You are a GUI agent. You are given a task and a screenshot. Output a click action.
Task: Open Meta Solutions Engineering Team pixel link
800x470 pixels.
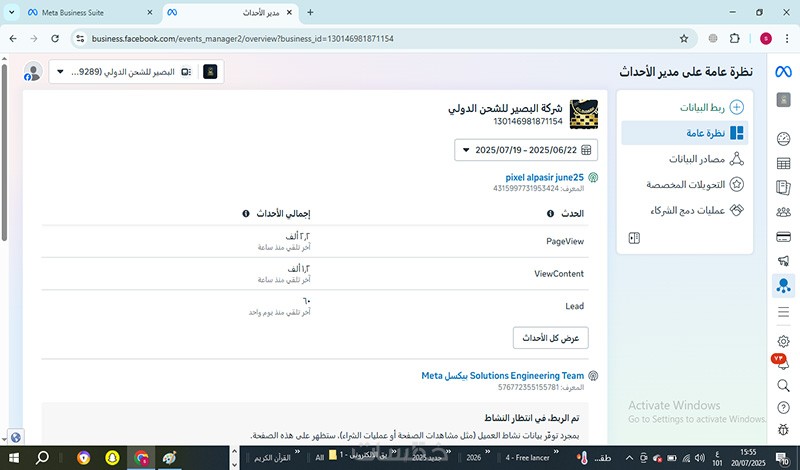click(x=503, y=376)
